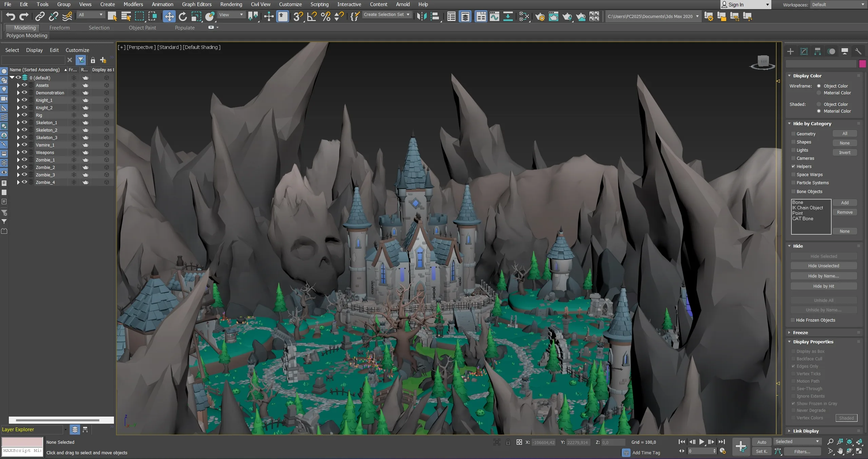The width and height of the screenshot is (868, 459).
Task: Activate Select and Rotate tool
Action: [x=182, y=16]
